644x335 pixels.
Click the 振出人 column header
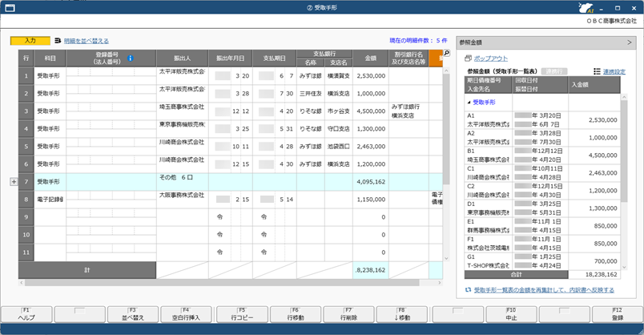(183, 59)
